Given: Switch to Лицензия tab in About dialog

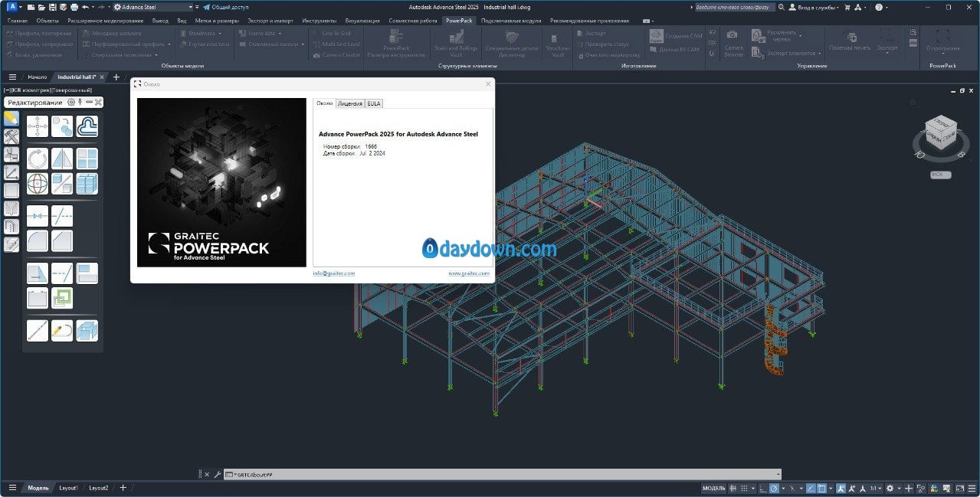Looking at the screenshot, I should pyautogui.click(x=350, y=103).
